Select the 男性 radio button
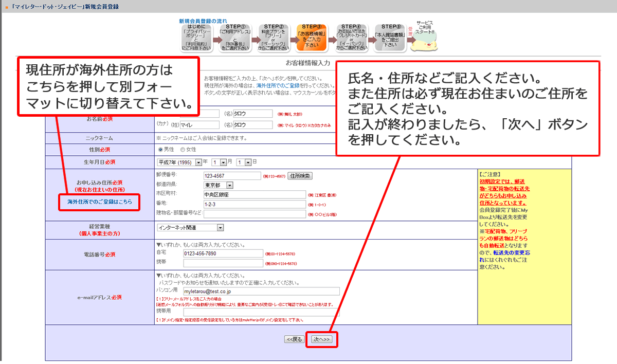Image resolution: width=617 pixels, height=364 pixels. 160,149
